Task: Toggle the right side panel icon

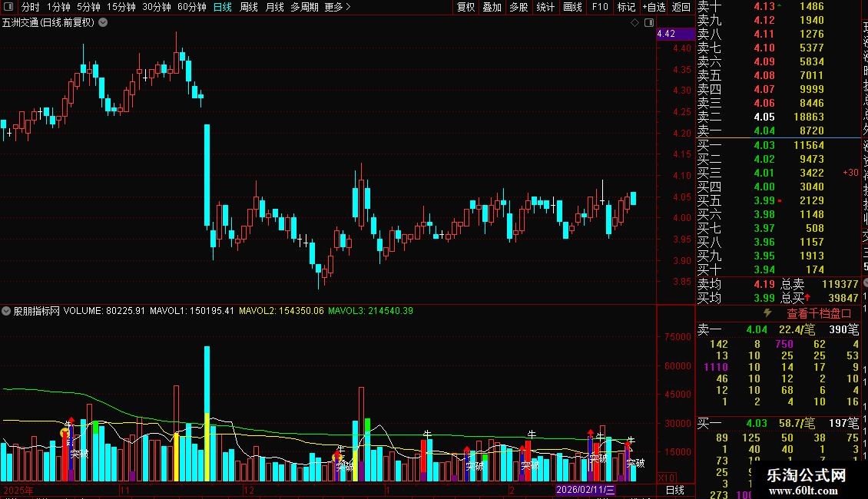Action: [649, 23]
